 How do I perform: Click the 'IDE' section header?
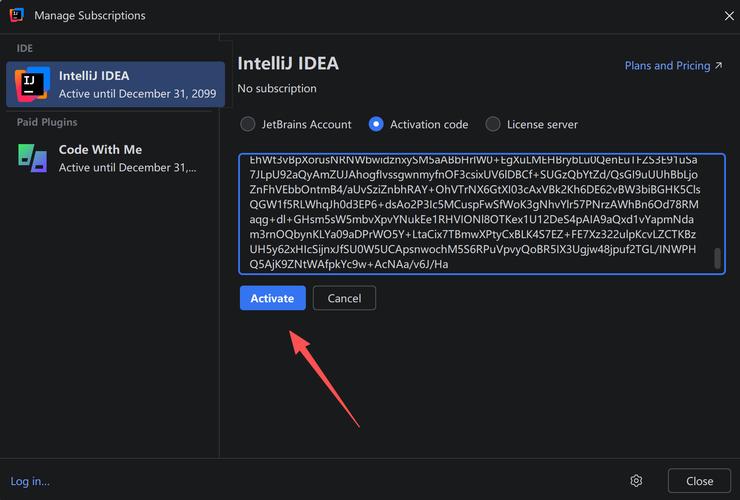pyautogui.click(x=25, y=48)
